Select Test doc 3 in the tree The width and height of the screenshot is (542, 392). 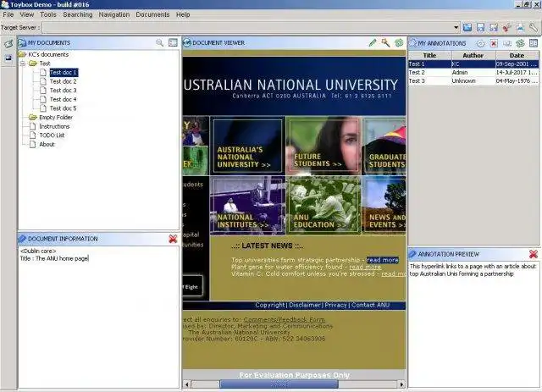coord(64,91)
